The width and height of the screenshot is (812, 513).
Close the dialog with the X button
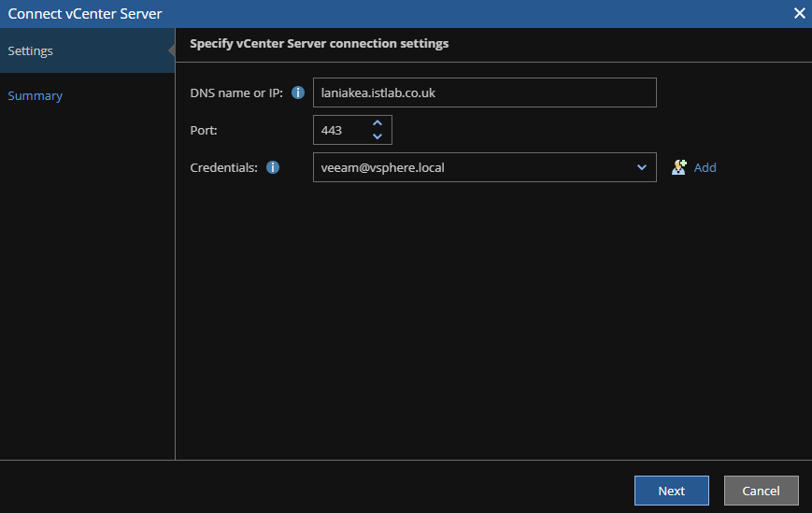[x=800, y=13]
